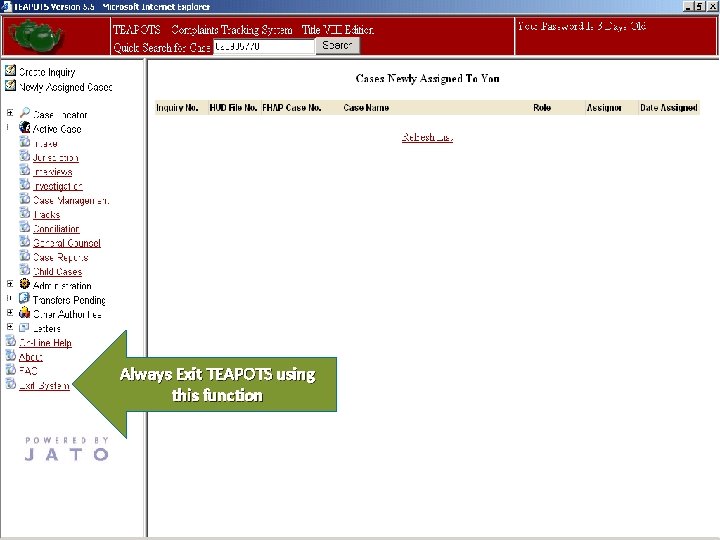This screenshot has height=540, width=720.
Task: Expand the Letters tree node
Action: tap(10, 327)
